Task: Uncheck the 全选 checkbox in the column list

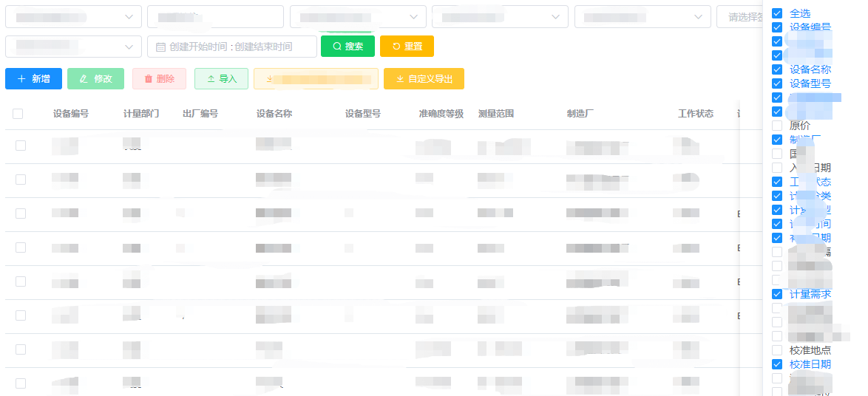Action: [777, 13]
